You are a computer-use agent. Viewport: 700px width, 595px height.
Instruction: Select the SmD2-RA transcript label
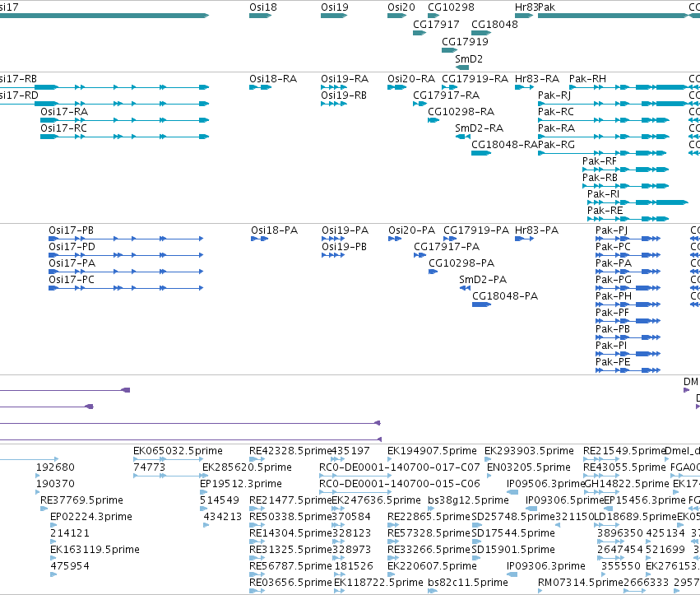(x=479, y=128)
